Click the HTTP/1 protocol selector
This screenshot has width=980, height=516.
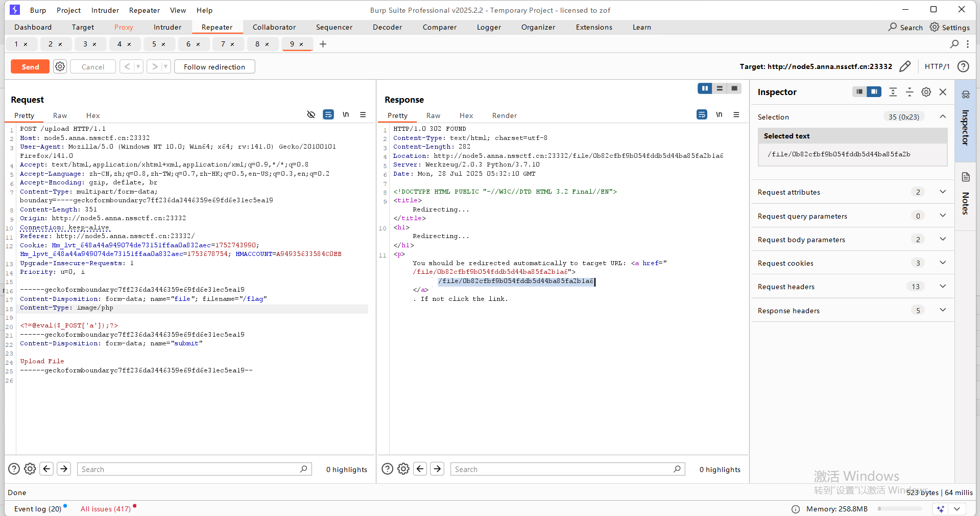coord(937,66)
